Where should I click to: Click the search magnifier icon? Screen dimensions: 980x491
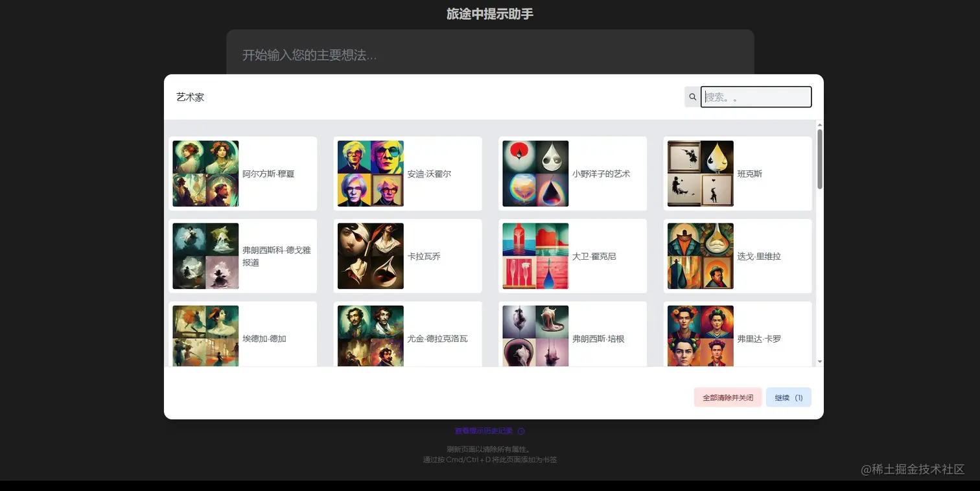pyautogui.click(x=692, y=97)
